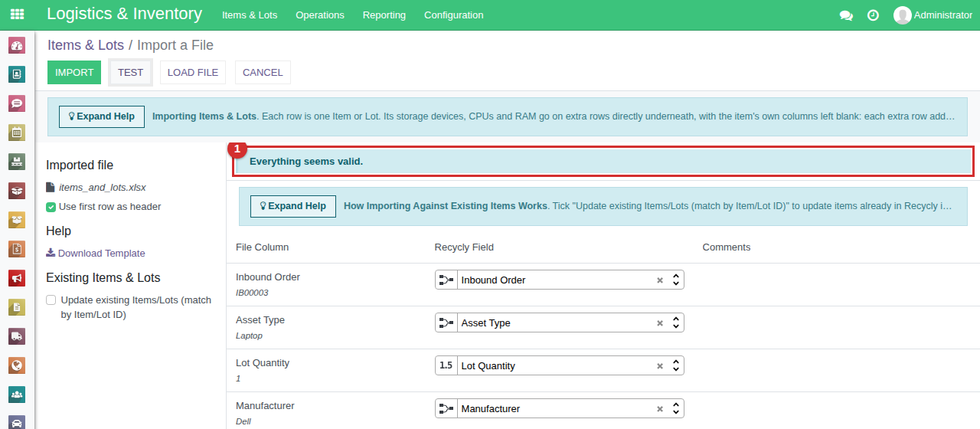980x429 pixels.
Task: Expand help for Importing Items & Lots
Action: click(x=102, y=116)
